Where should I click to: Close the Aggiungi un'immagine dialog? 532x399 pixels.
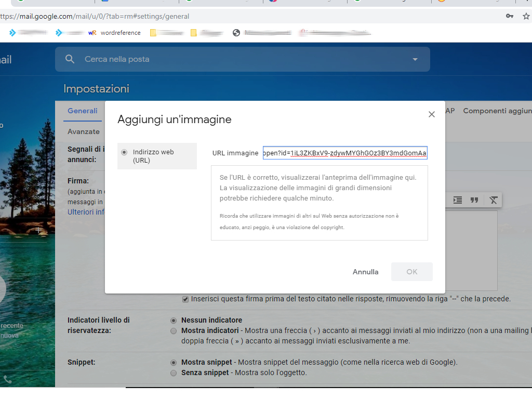pyautogui.click(x=432, y=114)
